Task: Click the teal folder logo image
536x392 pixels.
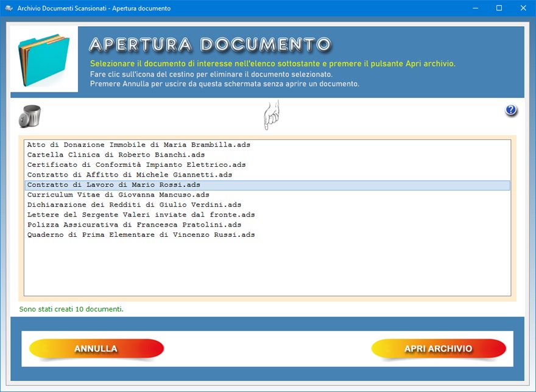Action: coord(44,58)
